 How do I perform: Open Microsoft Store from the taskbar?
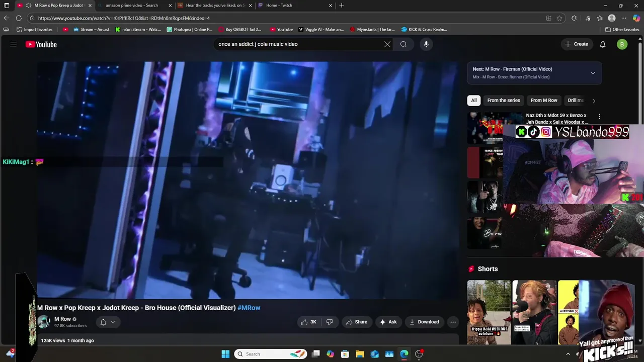tap(345, 354)
